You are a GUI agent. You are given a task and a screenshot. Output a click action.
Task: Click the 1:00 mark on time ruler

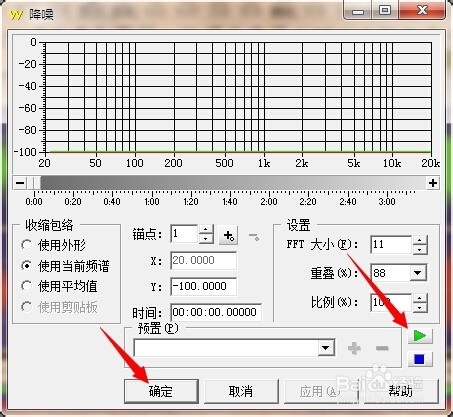tap(152, 201)
